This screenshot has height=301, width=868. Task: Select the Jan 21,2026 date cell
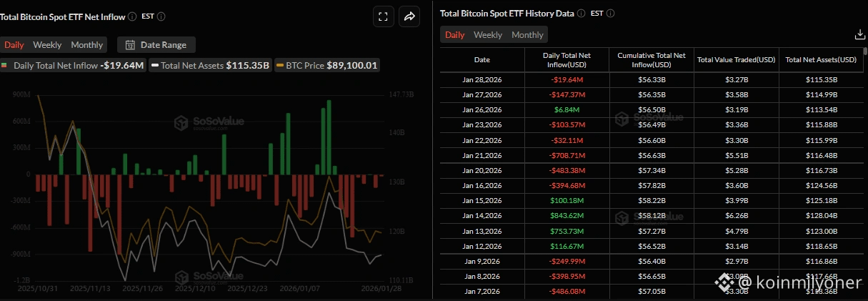(482, 155)
